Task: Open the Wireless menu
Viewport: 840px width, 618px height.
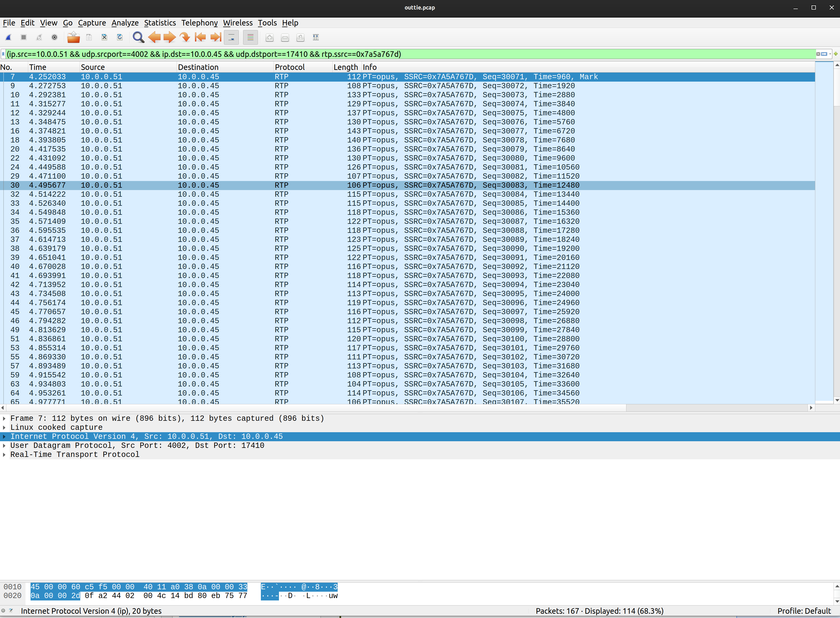Action: pyautogui.click(x=238, y=23)
